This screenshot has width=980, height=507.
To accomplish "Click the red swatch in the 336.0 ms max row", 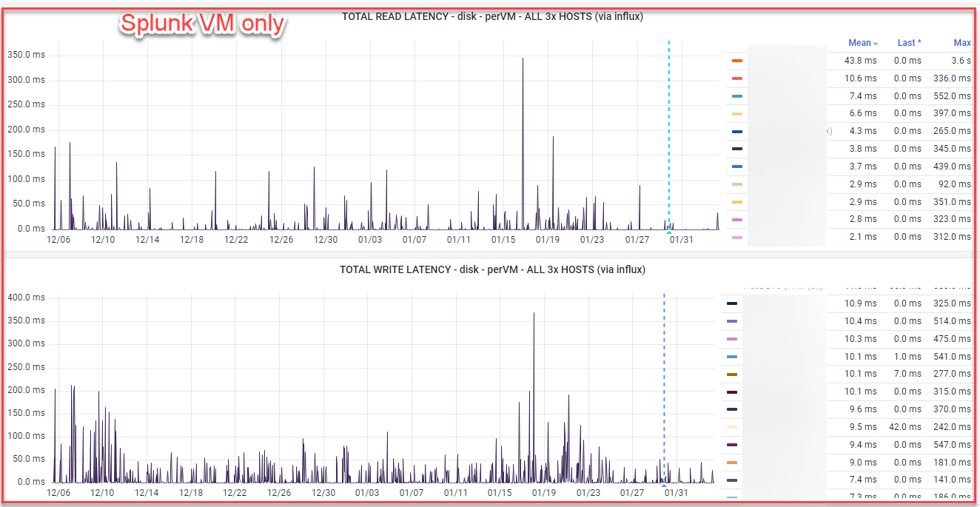I will 736,78.
